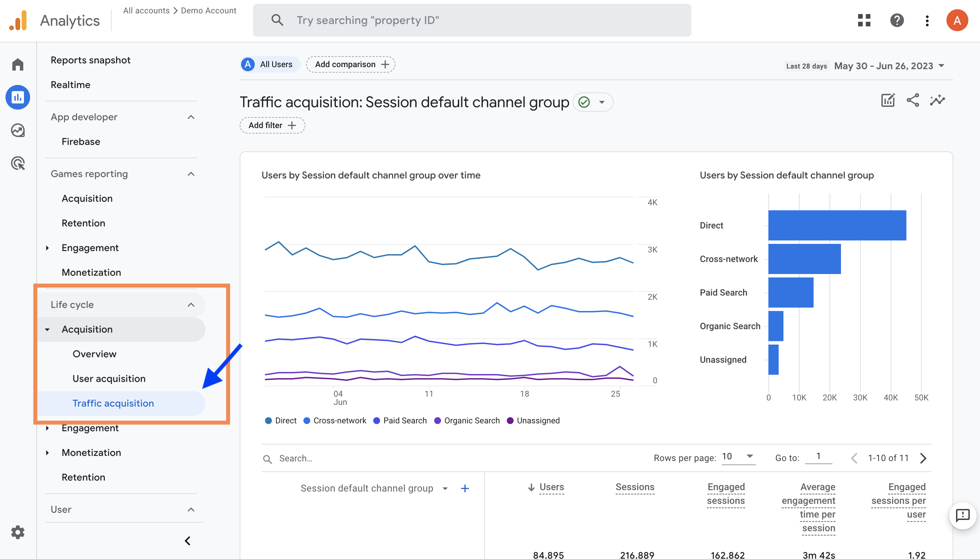
Task: Select the Traffic acquisition menu item
Action: [x=113, y=403]
